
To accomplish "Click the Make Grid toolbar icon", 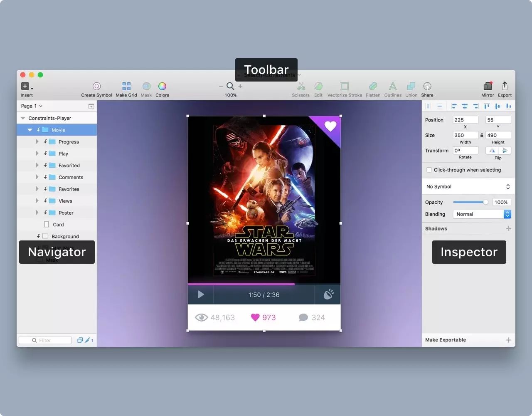I will tap(126, 86).
